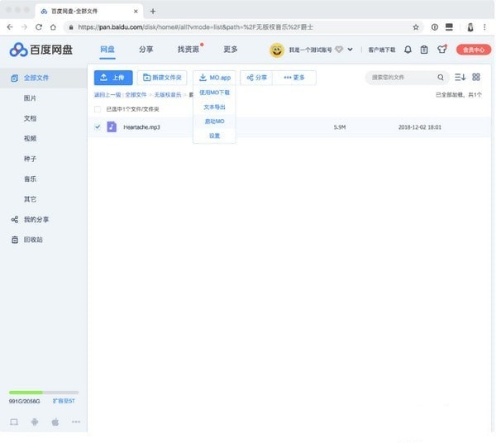Go back in browser history

pos(10,27)
